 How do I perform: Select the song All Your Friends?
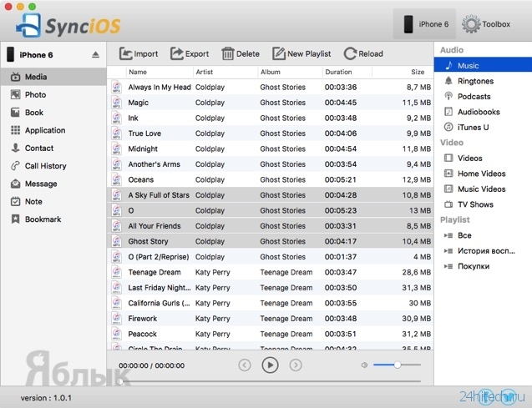click(270, 226)
